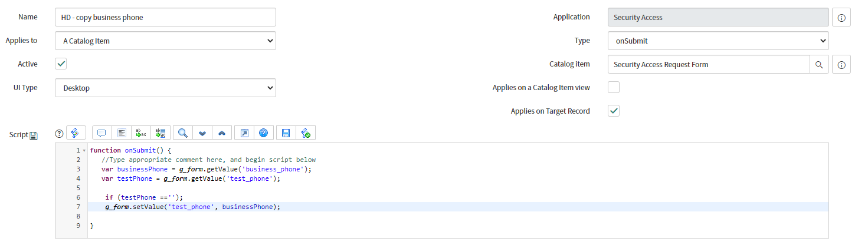Click the script syntax check icon
Viewport: 868px width, 245px height.
306,133
